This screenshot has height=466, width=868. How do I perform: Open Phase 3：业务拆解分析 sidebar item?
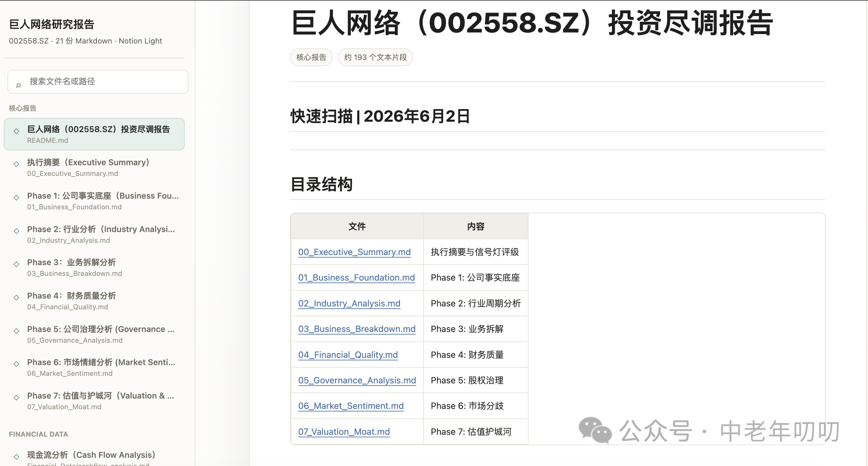94,267
